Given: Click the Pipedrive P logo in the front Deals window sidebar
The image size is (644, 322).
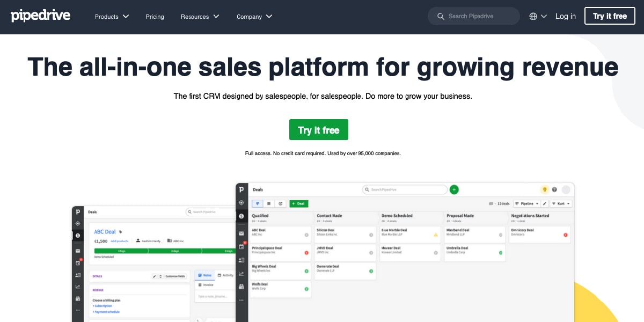Looking at the screenshot, I should (241, 189).
